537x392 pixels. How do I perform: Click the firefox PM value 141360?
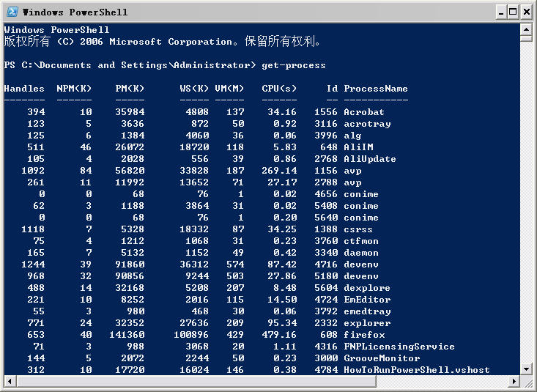pyautogui.click(x=127, y=334)
